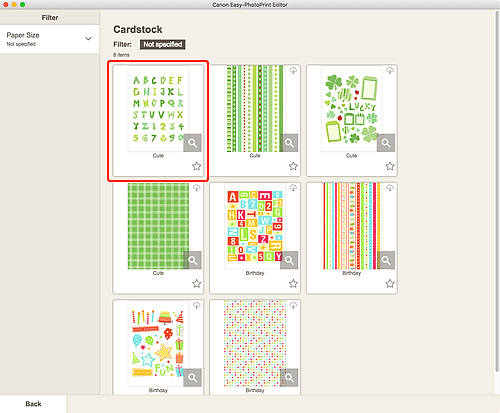Screen dimensions: 500x413
Task: Select the green striped pattern thumbnail
Action: pos(255,109)
